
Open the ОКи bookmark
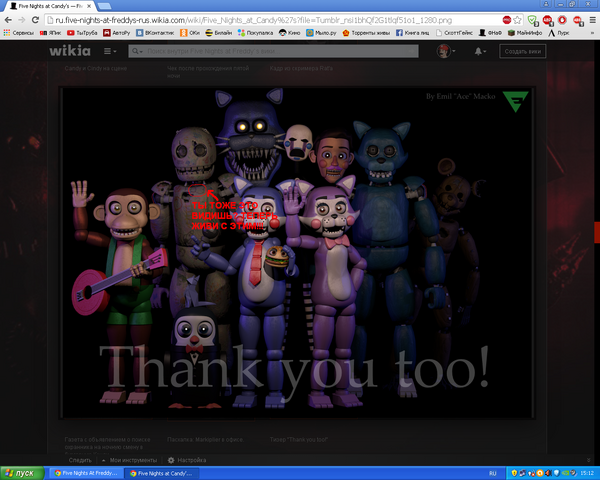[x=190, y=33]
